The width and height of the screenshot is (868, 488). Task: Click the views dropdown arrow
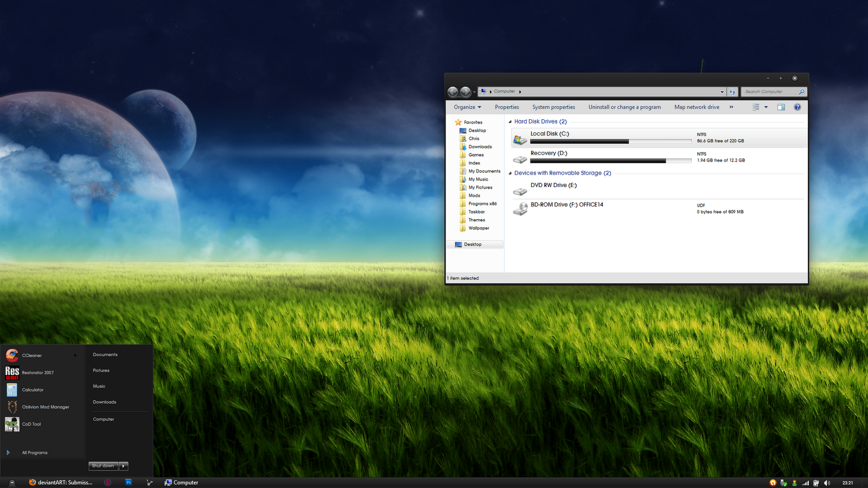click(765, 107)
